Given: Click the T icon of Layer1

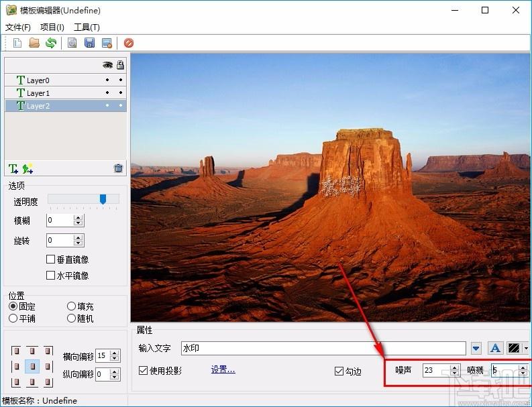Looking at the screenshot, I should tap(20, 93).
